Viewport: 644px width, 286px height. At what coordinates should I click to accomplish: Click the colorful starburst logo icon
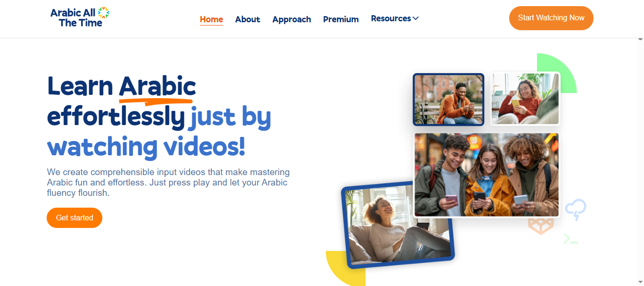(104, 13)
